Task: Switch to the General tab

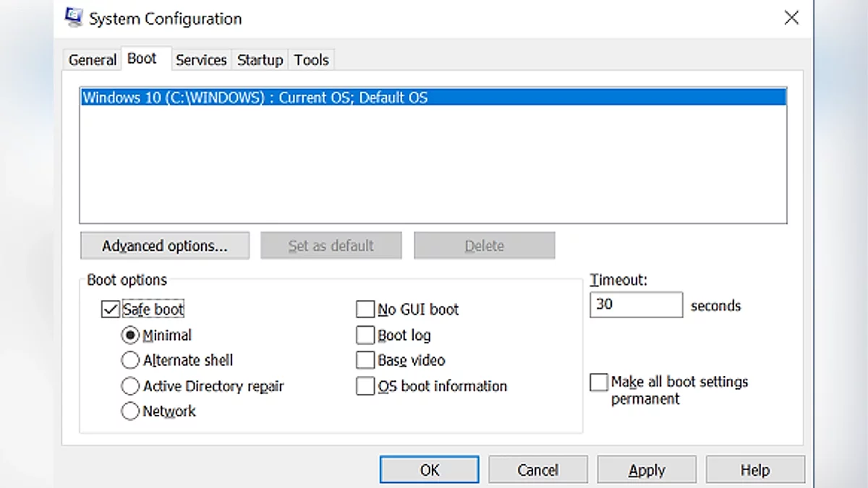Action: 92,60
